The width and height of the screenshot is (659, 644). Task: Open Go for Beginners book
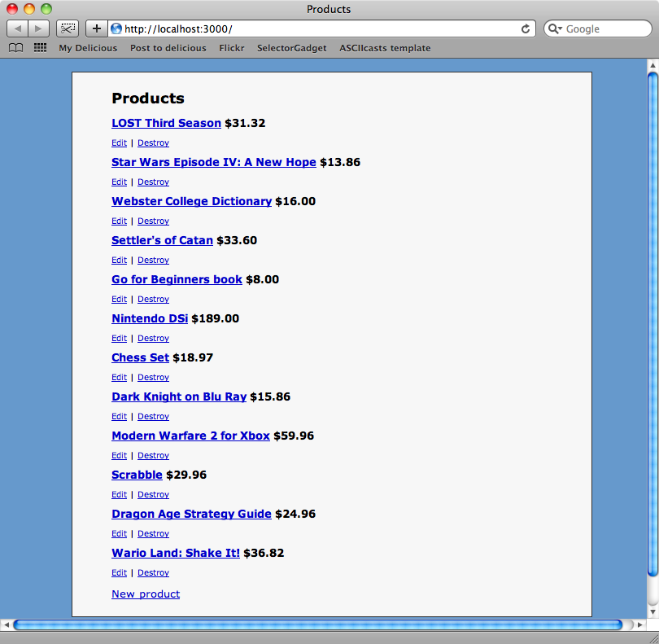tap(177, 279)
